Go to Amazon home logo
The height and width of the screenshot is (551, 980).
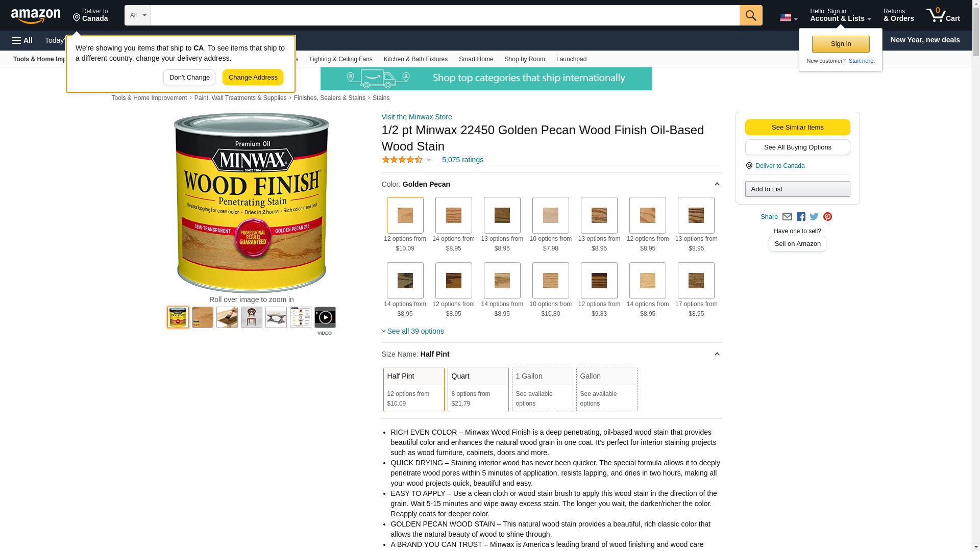36,16
